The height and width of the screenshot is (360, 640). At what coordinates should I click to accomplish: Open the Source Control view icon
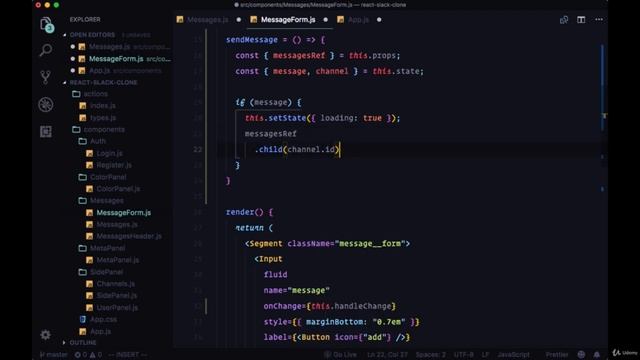(x=46, y=77)
